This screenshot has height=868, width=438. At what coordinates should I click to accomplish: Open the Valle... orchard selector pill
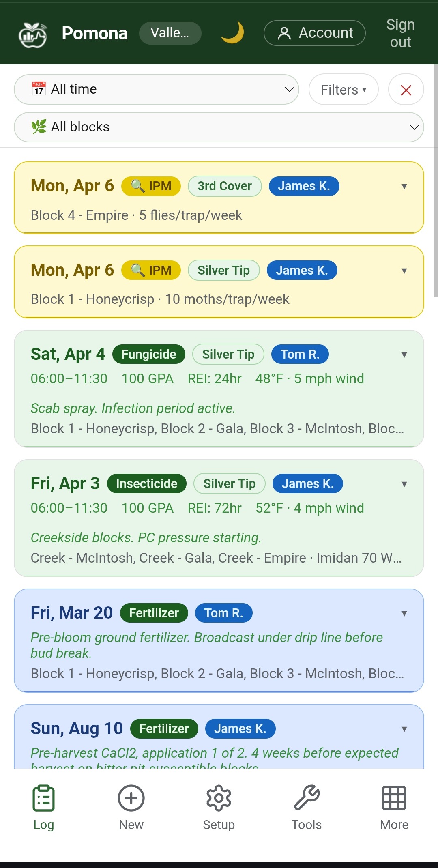170,33
